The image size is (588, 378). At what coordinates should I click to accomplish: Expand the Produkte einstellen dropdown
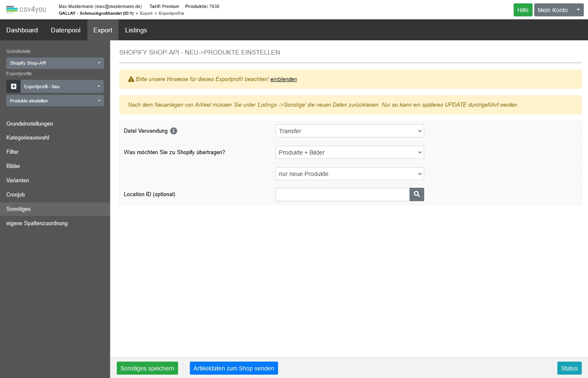coord(55,101)
